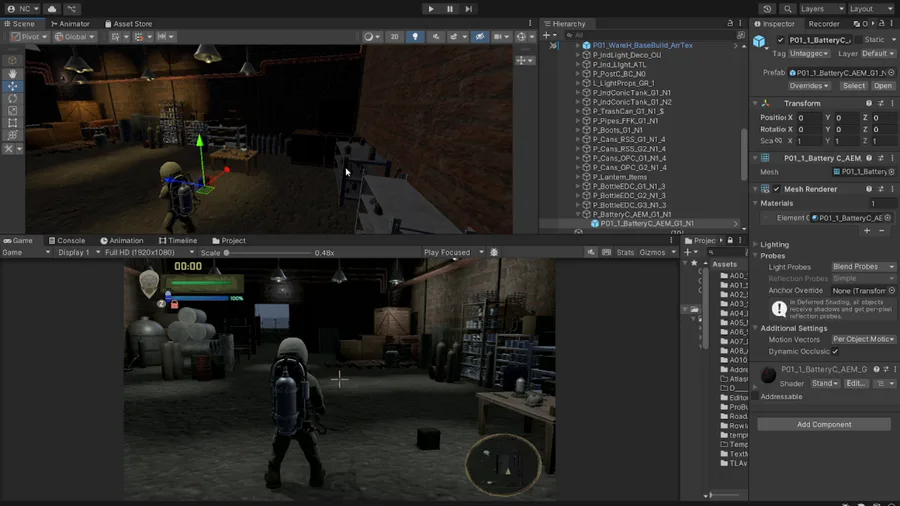
Task: Open Transform preset icon
Action: coord(880,103)
